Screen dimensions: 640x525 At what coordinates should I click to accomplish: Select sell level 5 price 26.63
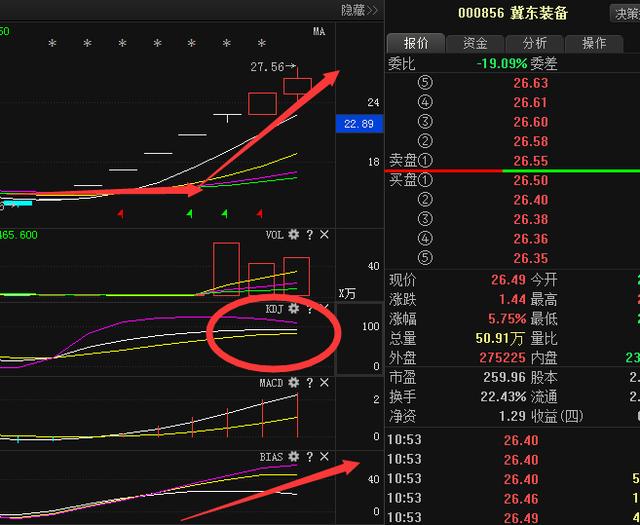(x=531, y=83)
